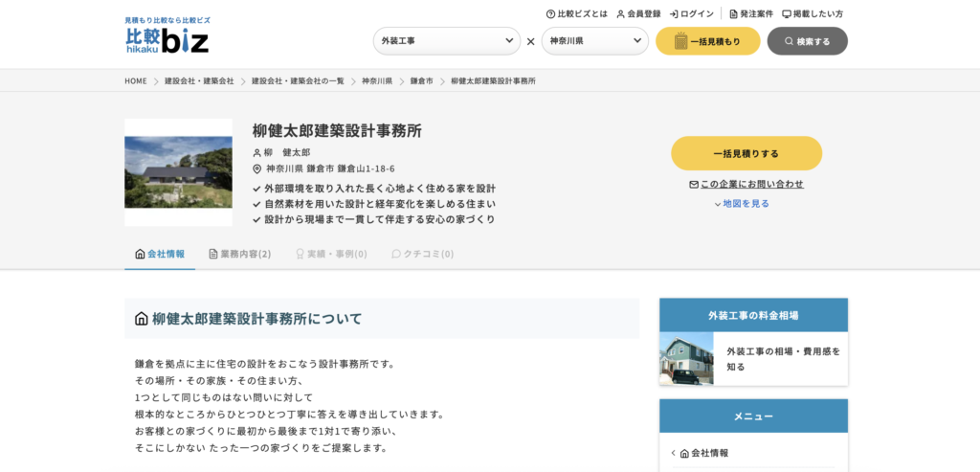Click the × icon between the dropdowns

tap(531, 41)
